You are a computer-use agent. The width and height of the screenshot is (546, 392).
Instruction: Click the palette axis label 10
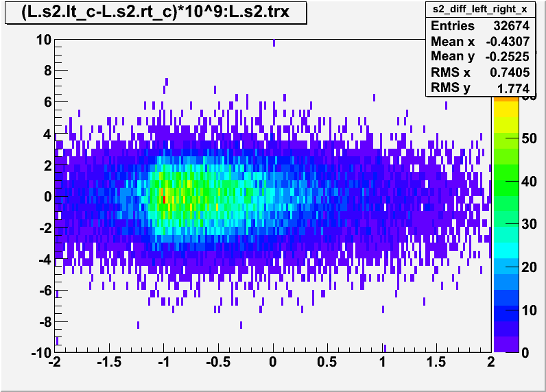[x=529, y=310]
